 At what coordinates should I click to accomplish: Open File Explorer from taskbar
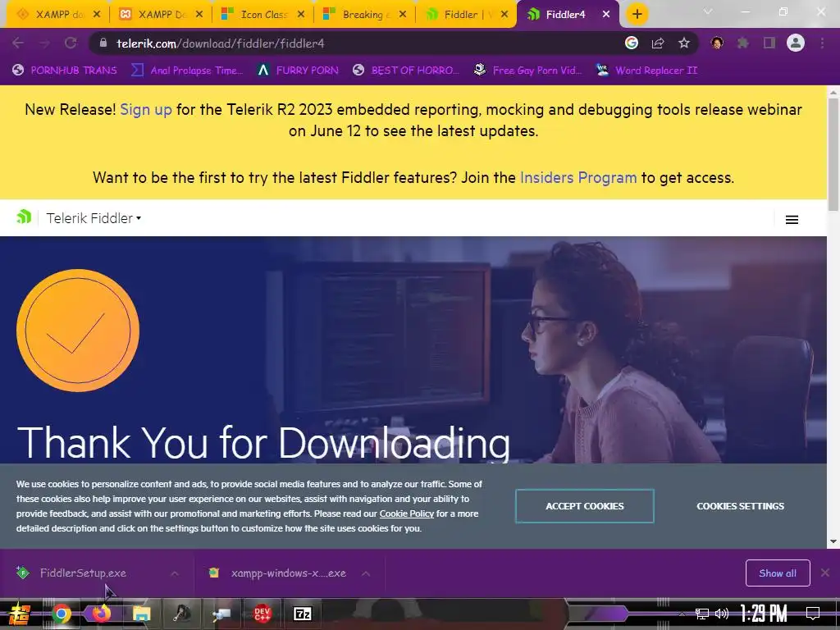pos(141,614)
